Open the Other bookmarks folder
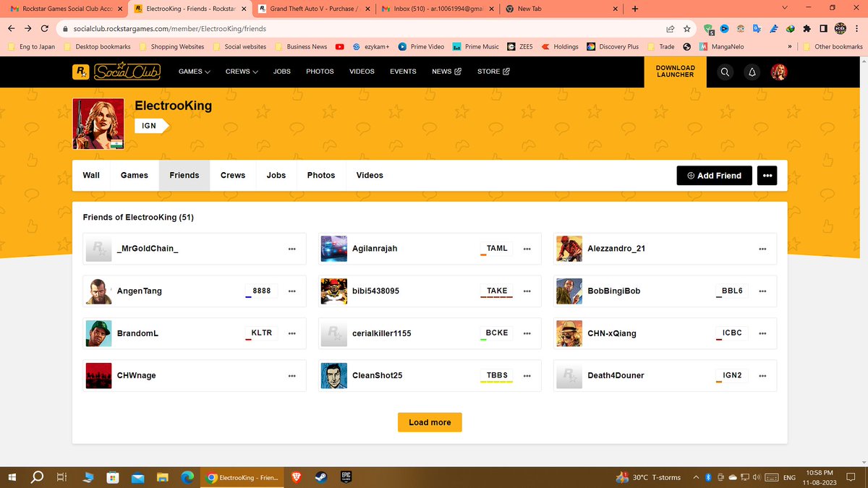 (x=833, y=46)
